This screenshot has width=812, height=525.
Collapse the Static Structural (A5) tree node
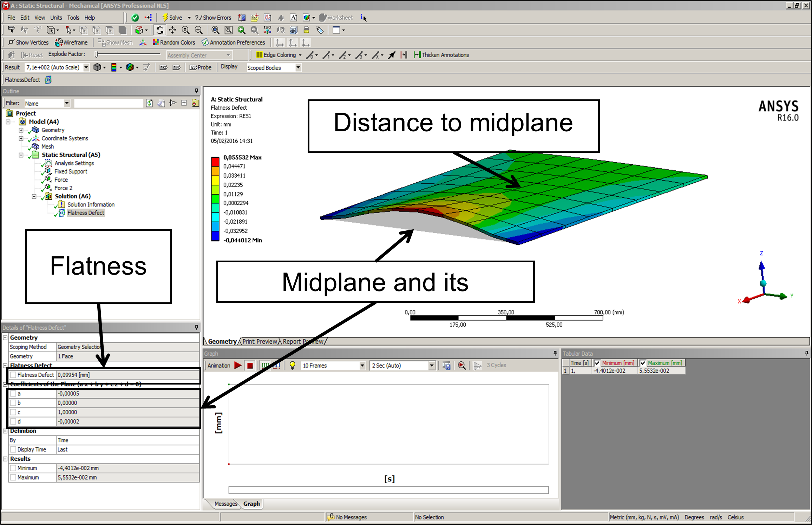(x=21, y=155)
